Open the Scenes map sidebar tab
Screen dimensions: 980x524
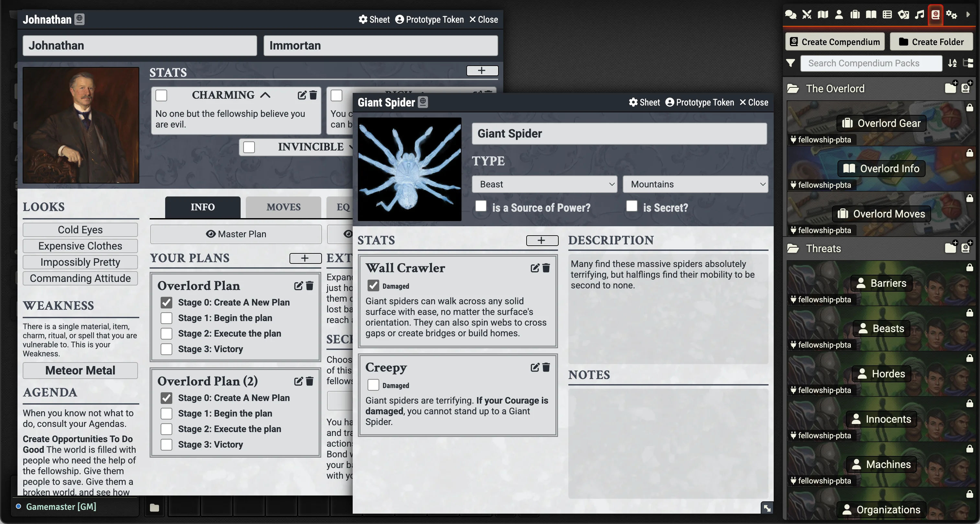(823, 15)
